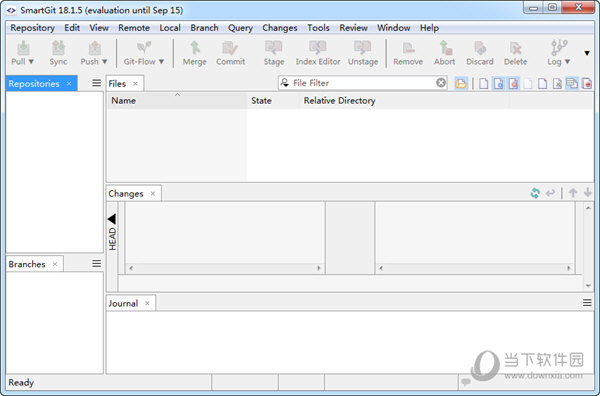Open the Tools menu
The width and height of the screenshot is (600, 396).
tap(318, 28)
